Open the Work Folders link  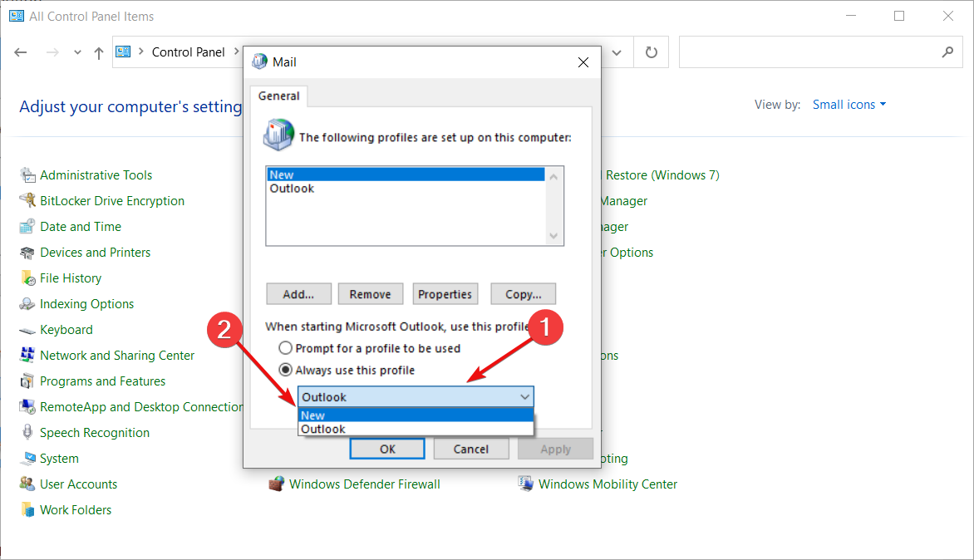[x=76, y=509]
